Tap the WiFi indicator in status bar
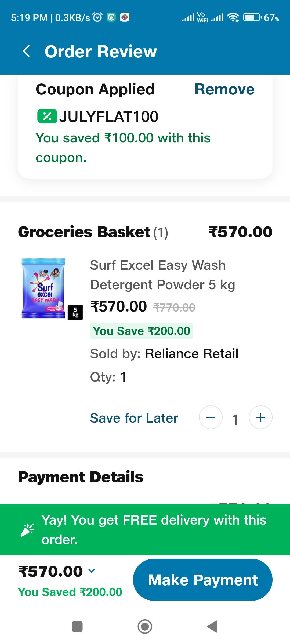The width and height of the screenshot is (290, 644). click(233, 17)
